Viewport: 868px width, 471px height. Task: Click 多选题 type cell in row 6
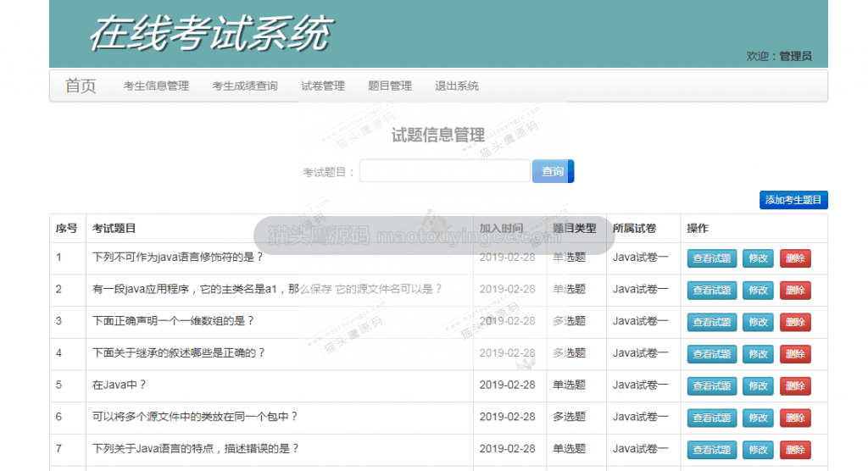click(x=569, y=417)
